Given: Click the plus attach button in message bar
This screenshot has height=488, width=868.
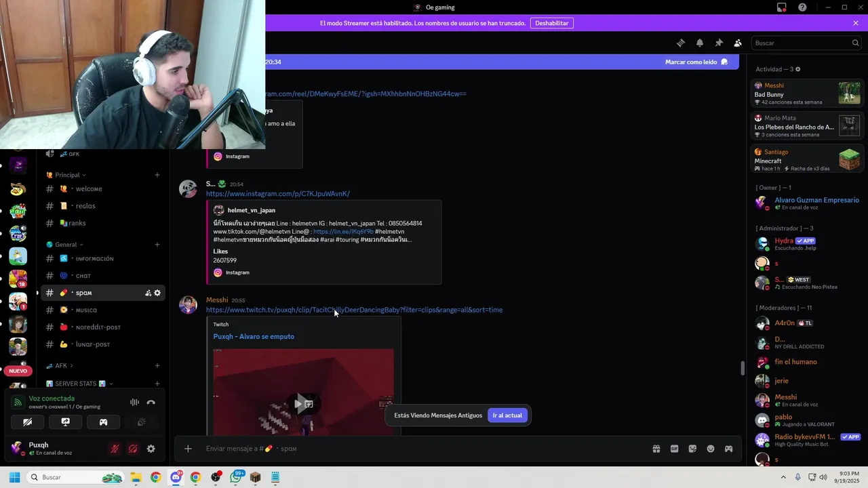Looking at the screenshot, I should coord(188,449).
